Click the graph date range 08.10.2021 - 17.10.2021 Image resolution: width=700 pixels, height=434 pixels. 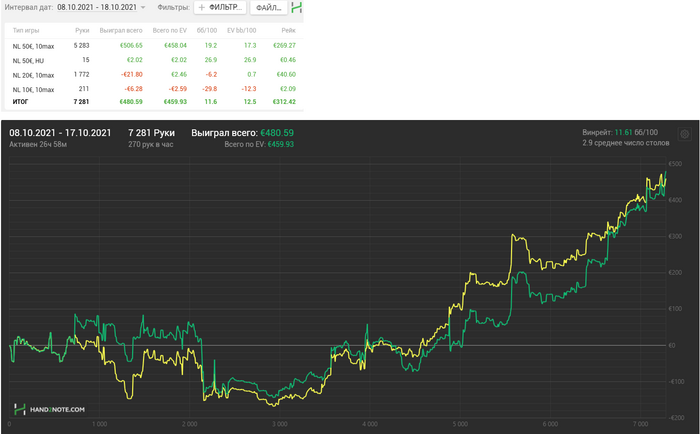click(60, 133)
